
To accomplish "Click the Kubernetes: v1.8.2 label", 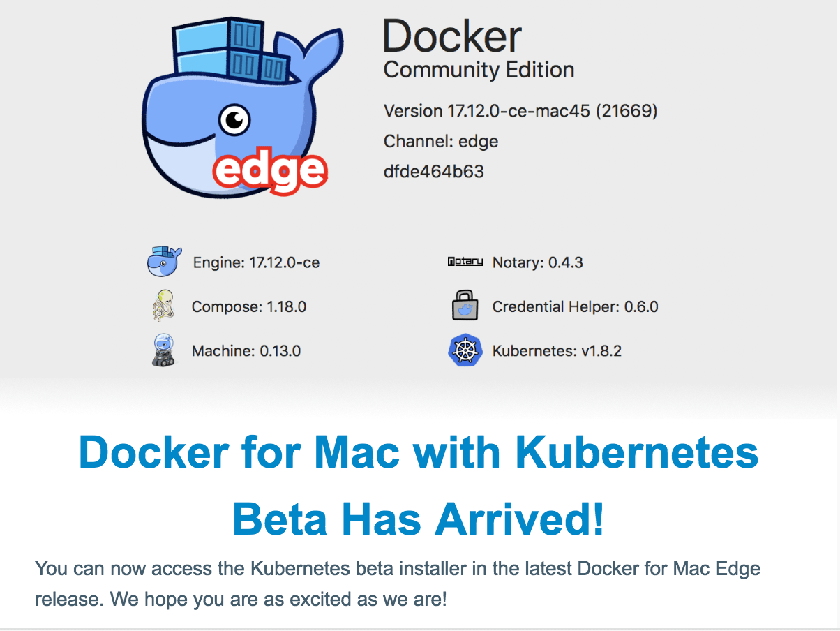I will click(x=557, y=350).
